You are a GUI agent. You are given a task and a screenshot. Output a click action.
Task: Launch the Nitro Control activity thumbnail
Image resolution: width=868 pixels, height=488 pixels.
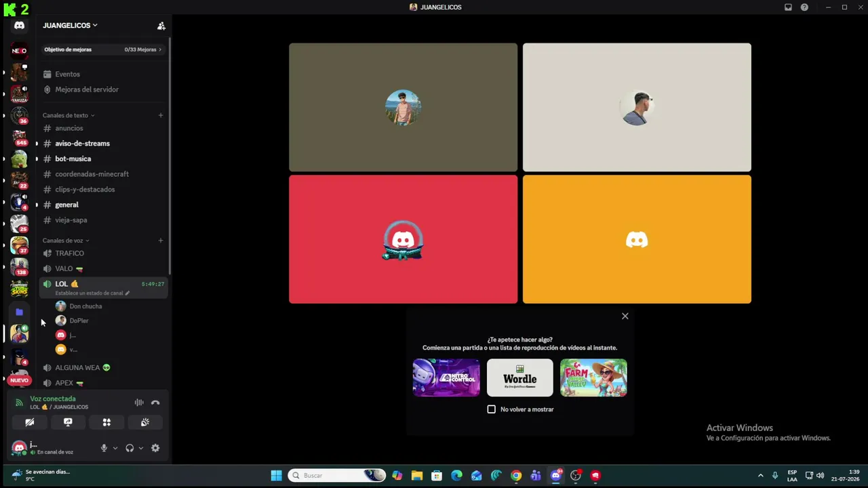[x=446, y=378]
